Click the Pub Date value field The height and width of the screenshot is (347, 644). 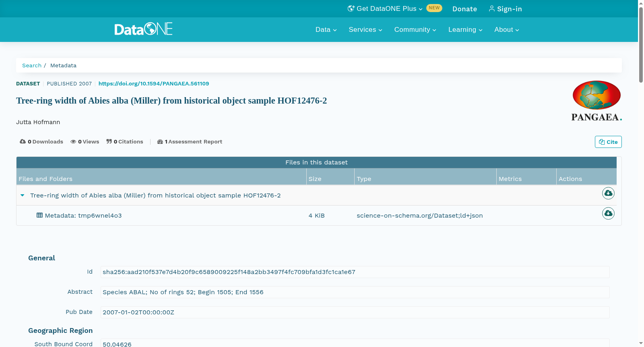coord(355,312)
